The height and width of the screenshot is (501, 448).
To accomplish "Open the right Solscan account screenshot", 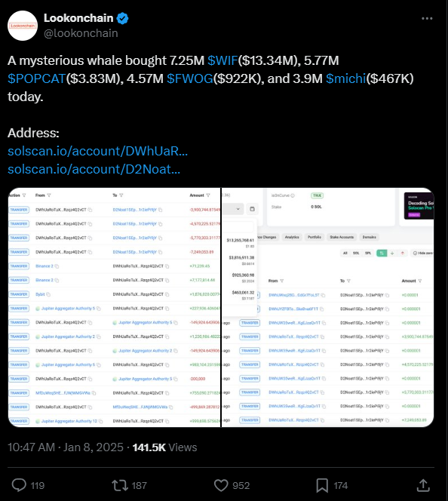I will (x=327, y=307).
